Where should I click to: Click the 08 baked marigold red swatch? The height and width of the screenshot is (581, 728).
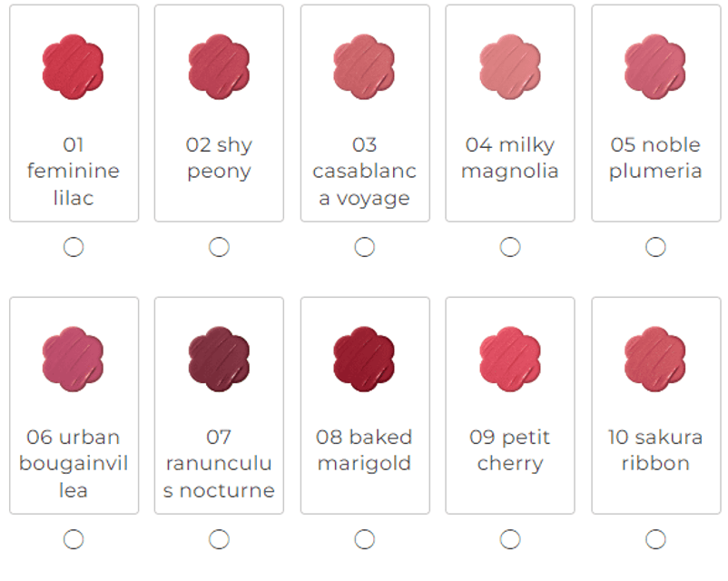tap(364, 359)
